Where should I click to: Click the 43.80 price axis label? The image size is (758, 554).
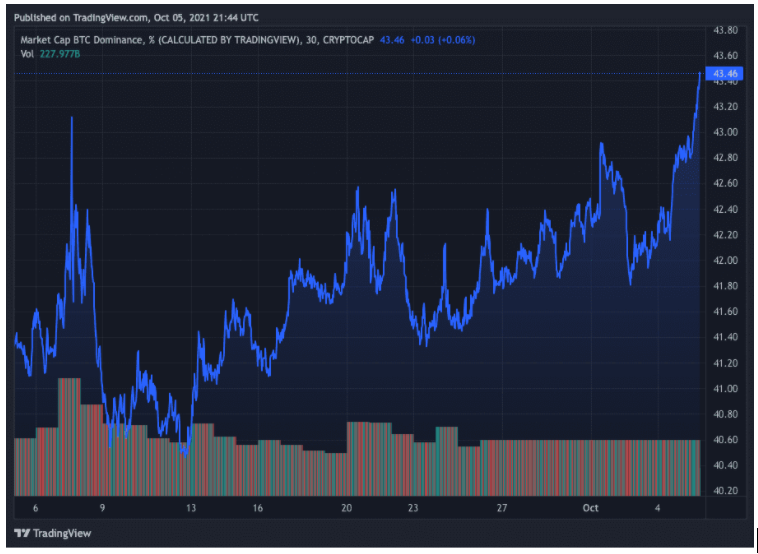(x=725, y=30)
